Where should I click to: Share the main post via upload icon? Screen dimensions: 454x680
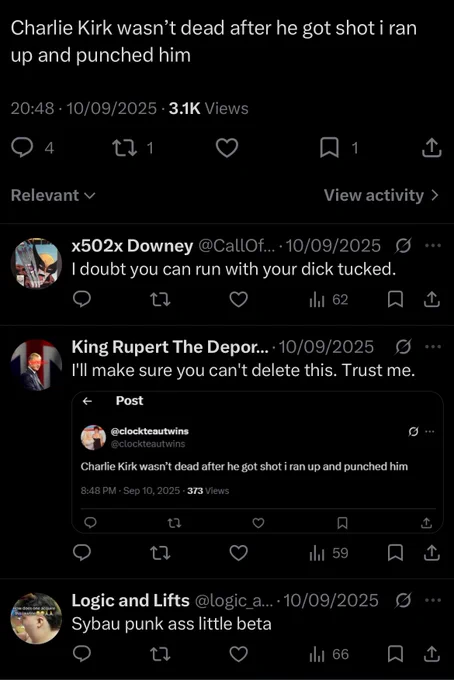click(x=431, y=148)
